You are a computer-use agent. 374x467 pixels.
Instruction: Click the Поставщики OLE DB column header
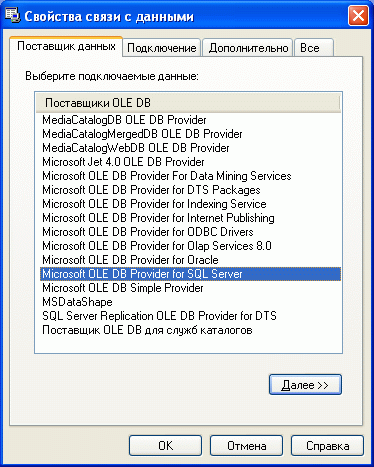coord(188,103)
